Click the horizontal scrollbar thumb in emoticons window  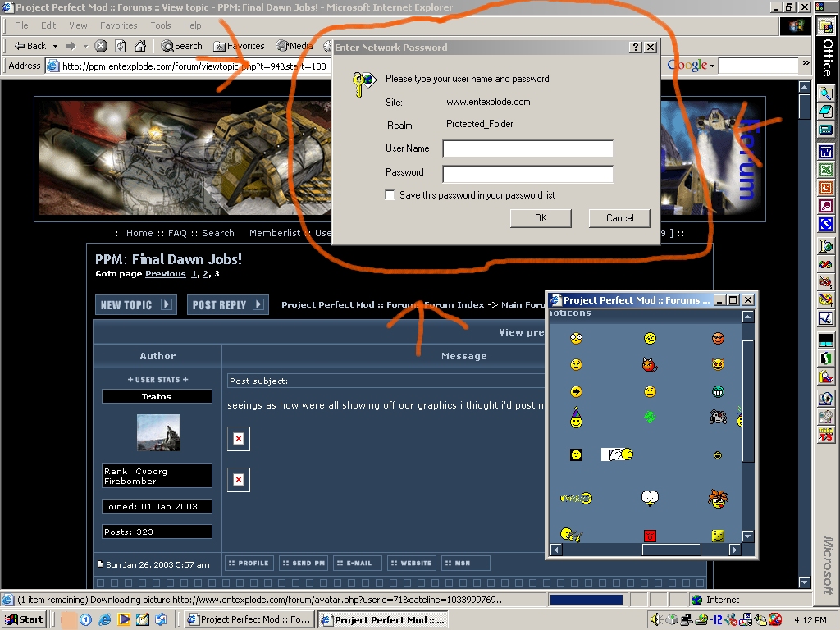tap(671, 549)
